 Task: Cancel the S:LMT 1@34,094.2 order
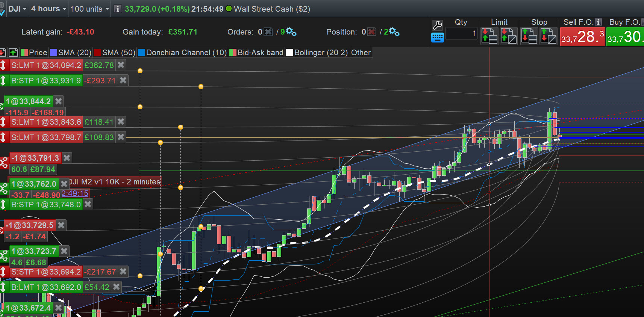(121, 65)
